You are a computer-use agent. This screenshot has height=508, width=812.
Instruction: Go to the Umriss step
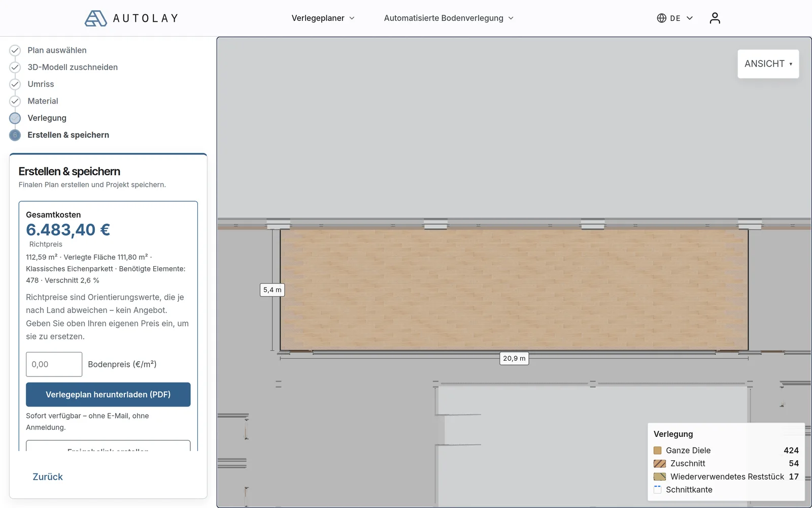point(41,84)
